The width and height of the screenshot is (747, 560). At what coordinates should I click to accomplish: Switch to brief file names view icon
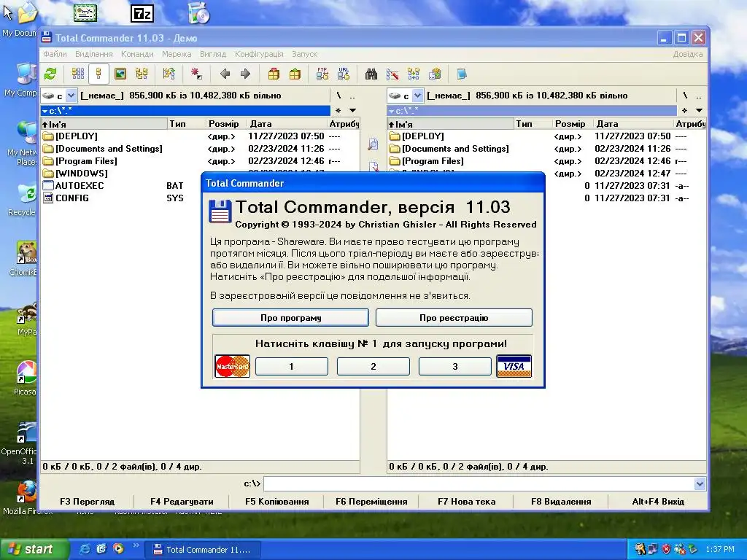(78, 74)
